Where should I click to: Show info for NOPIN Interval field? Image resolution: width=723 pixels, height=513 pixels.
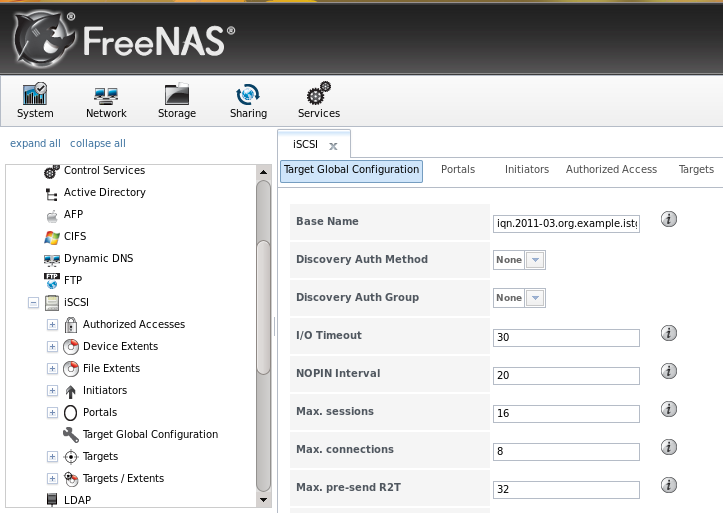pyautogui.click(x=669, y=371)
